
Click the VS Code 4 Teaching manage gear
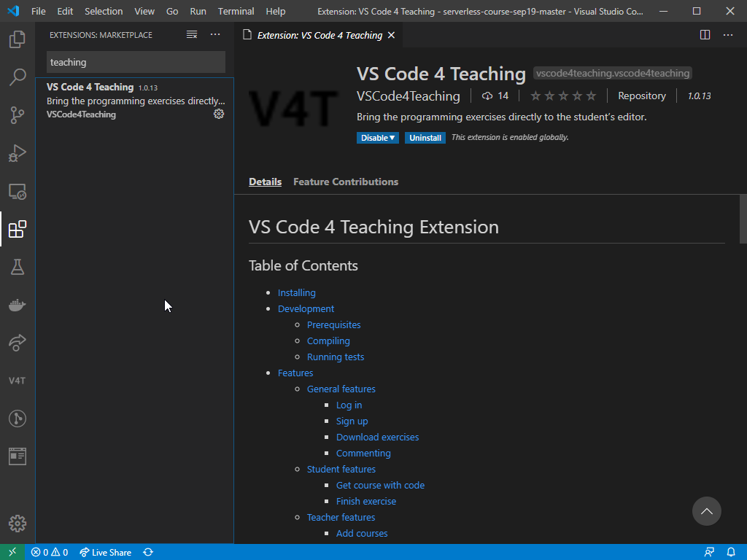(x=219, y=114)
